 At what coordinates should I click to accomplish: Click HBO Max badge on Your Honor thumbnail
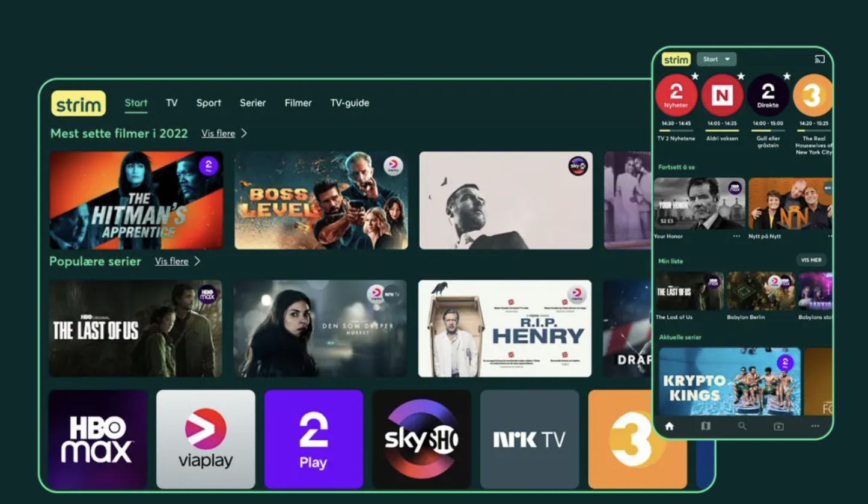(735, 187)
